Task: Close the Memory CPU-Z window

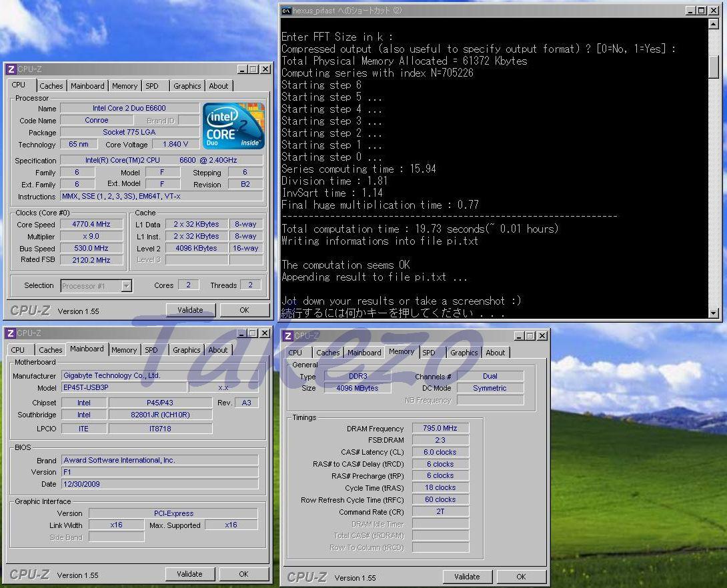Action: pos(542,336)
